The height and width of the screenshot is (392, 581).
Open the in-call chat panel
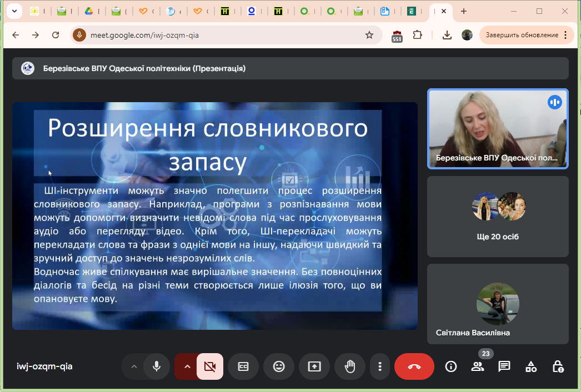point(504,366)
